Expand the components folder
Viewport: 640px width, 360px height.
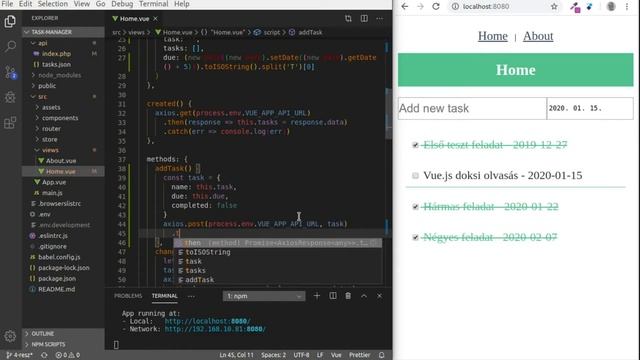click(63, 118)
